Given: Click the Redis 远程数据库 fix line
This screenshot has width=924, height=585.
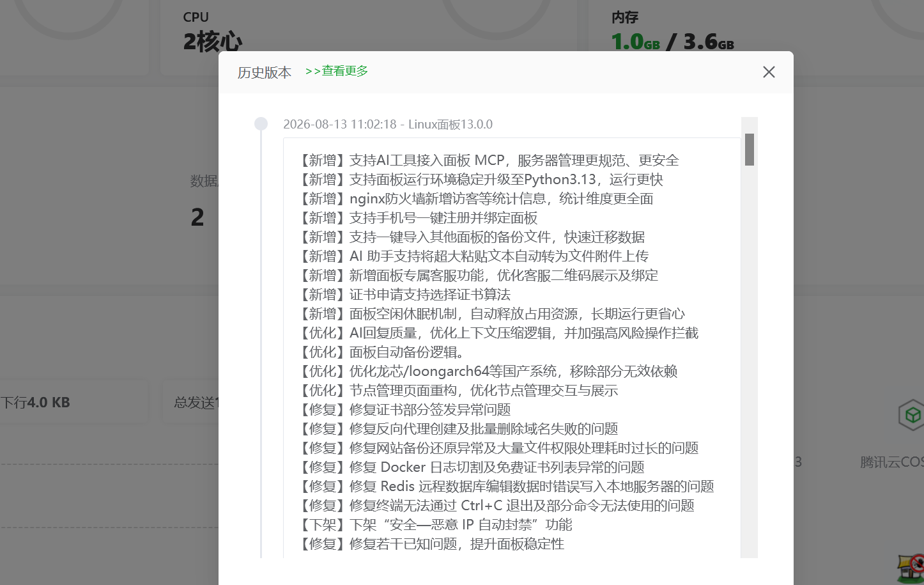Looking at the screenshot, I should [x=506, y=486].
